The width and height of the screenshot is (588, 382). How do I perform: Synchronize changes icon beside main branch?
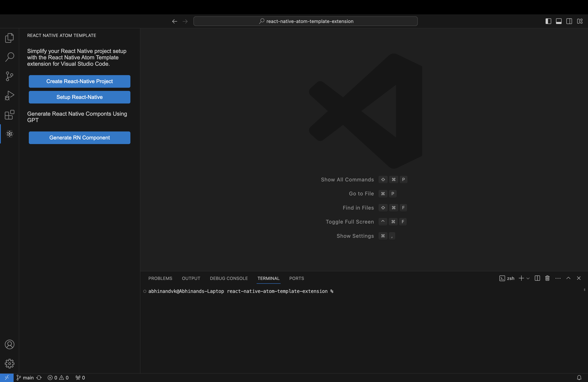(39, 378)
